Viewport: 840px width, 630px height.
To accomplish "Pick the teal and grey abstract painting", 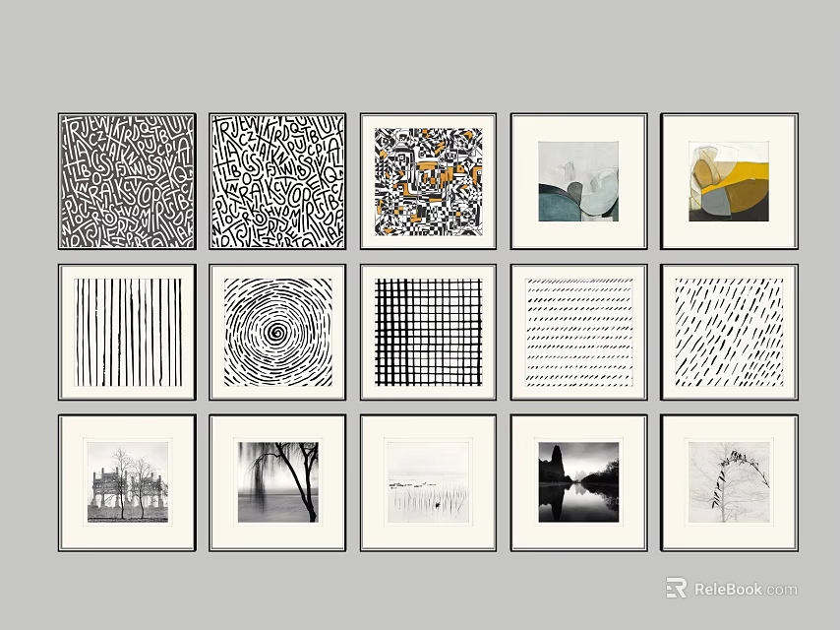I will click(578, 181).
